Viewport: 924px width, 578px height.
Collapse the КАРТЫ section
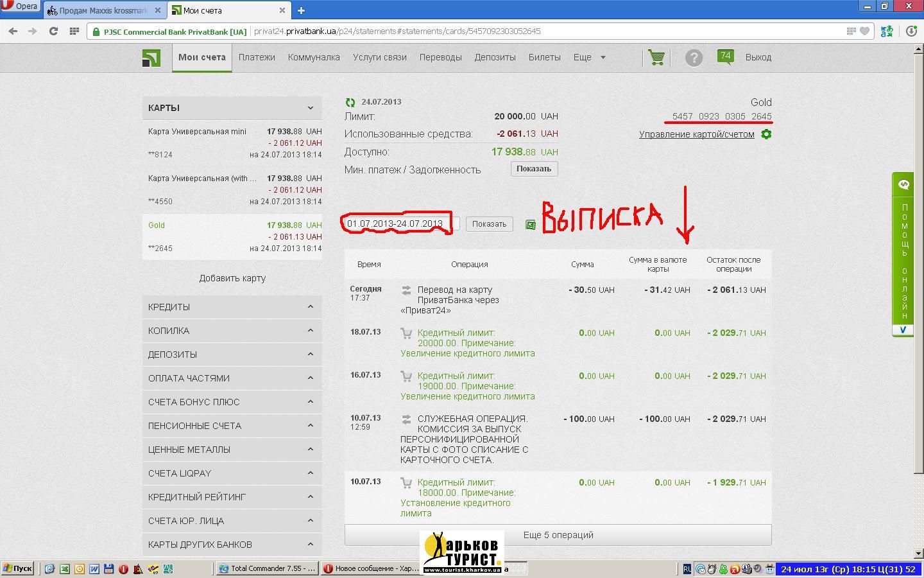(x=311, y=108)
